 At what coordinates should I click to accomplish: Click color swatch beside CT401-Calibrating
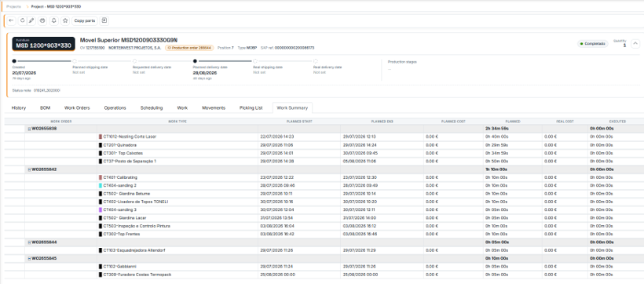click(x=101, y=177)
